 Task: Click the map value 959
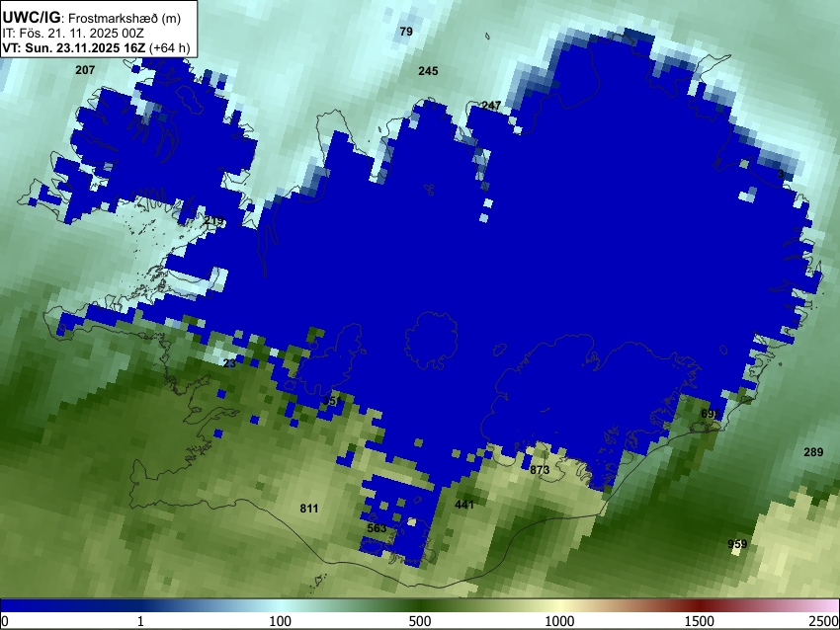[737, 544]
